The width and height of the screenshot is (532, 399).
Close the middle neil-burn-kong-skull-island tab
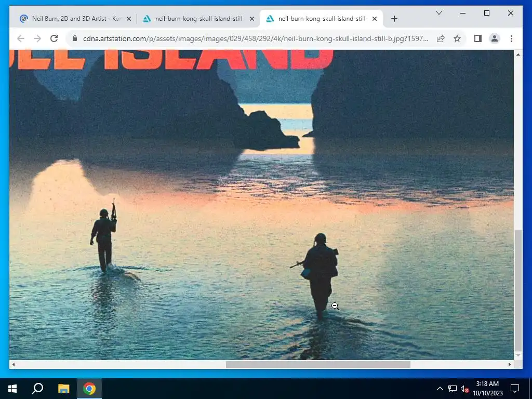click(x=252, y=19)
